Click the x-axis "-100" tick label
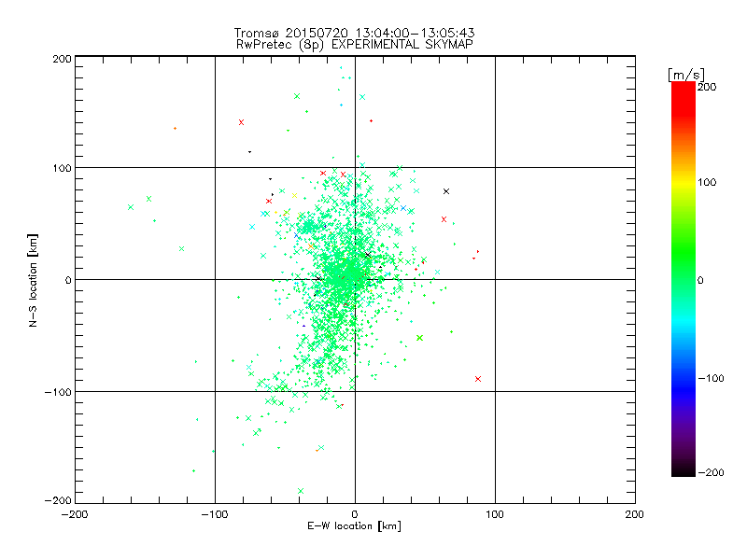Image resolution: width=747 pixels, height=560 pixels. click(x=215, y=515)
